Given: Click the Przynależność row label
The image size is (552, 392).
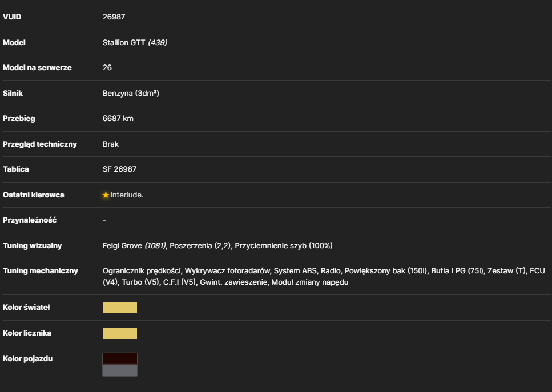Looking at the screenshot, I should pyautogui.click(x=30, y=220).
